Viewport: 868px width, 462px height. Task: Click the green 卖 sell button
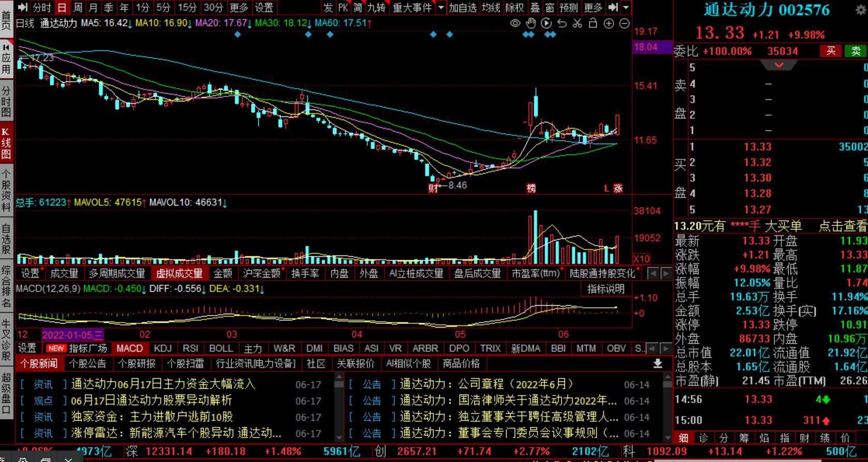856,51
